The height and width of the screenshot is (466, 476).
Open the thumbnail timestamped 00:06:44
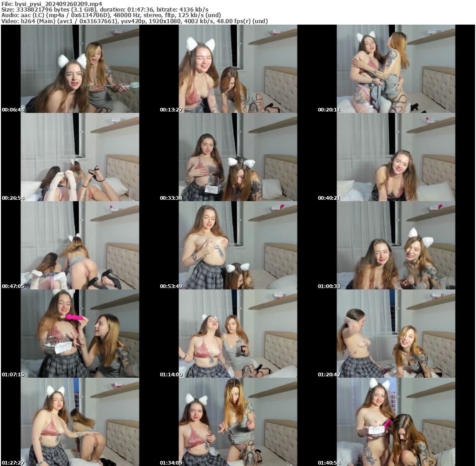click(x=79, y=69)
